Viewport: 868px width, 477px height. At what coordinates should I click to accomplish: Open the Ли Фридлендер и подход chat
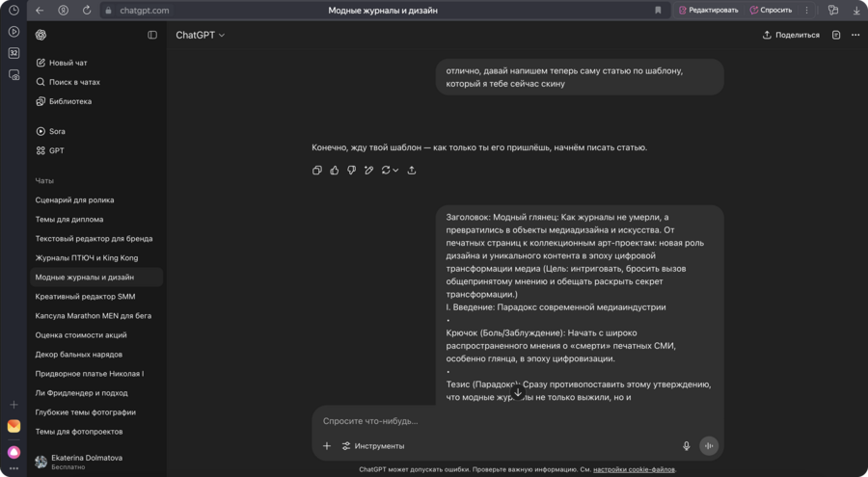[96, 393]
